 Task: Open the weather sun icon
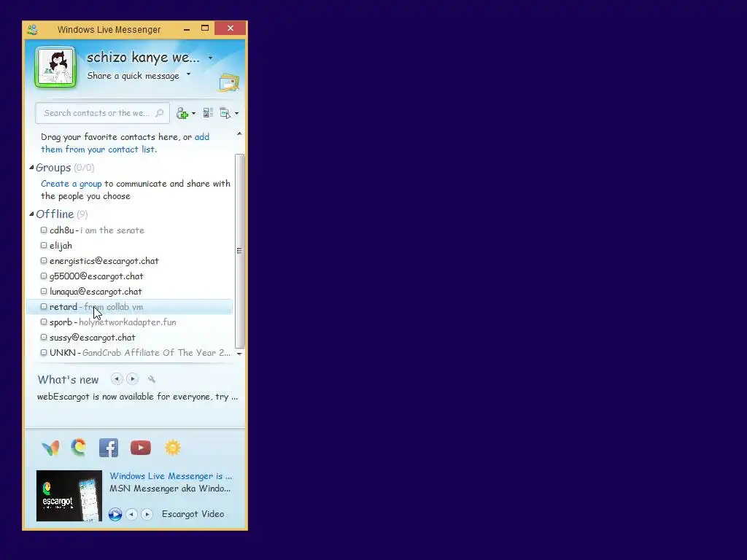coord(172,448)
